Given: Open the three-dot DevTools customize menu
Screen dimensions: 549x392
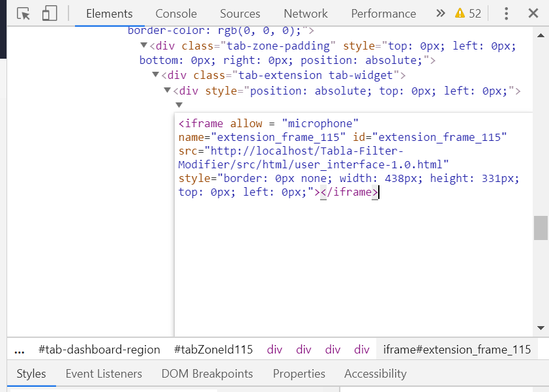Looking at the screenshot, I should (x=505, y=13).
